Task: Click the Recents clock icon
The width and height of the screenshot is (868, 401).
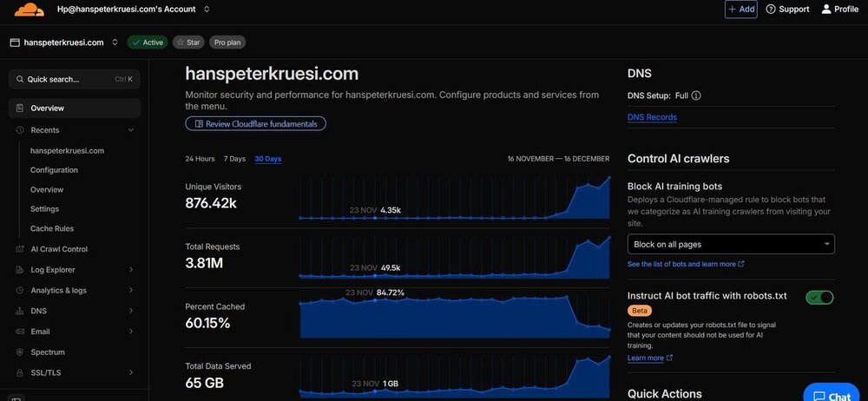Action: (20, 130)
